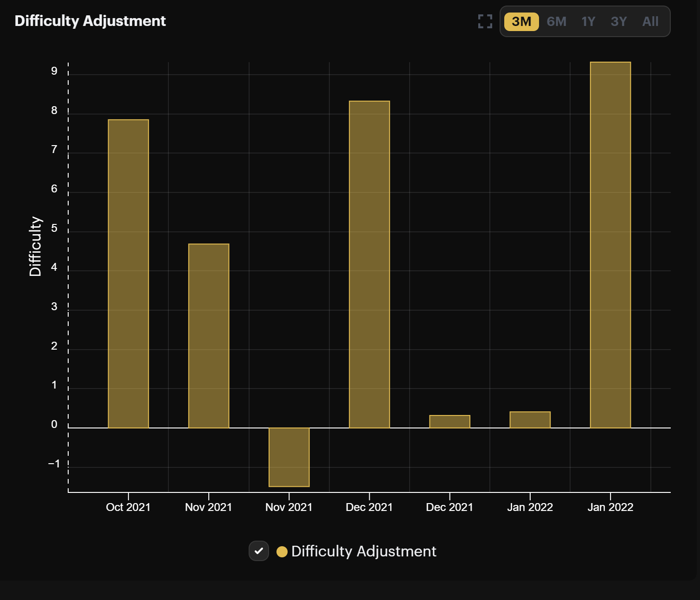Click the last Jan 2022 x-axis label
The width and height of the screenshot is (700, 600).
[x=610, y=507]
